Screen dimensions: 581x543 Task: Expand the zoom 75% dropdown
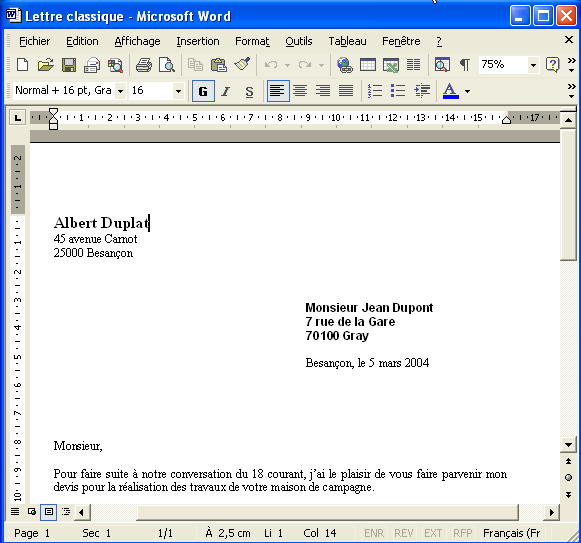coord(533,65)
